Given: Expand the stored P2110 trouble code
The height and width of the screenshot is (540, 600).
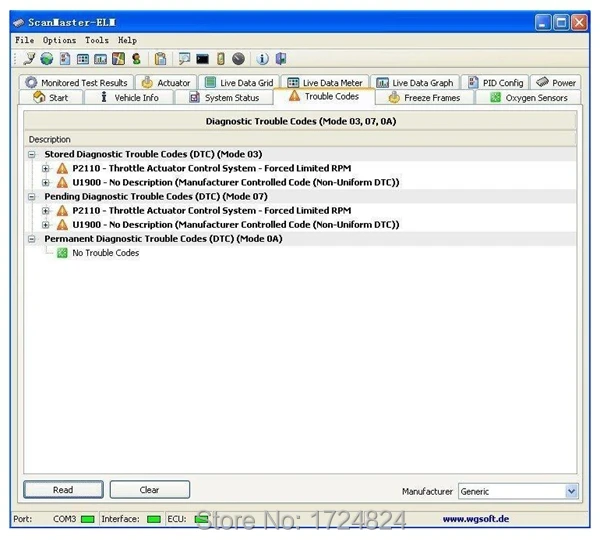Looking at the screenshot, I should (x=46, y=168).
